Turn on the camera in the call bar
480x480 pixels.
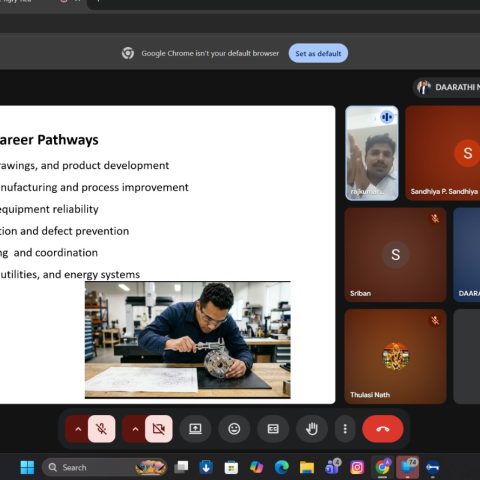coord(159,429)
